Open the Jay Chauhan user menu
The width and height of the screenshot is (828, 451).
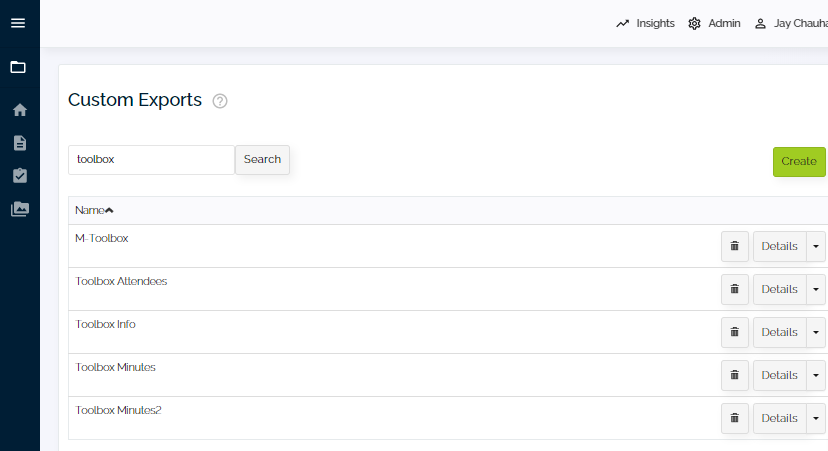(x=801, y=23)
